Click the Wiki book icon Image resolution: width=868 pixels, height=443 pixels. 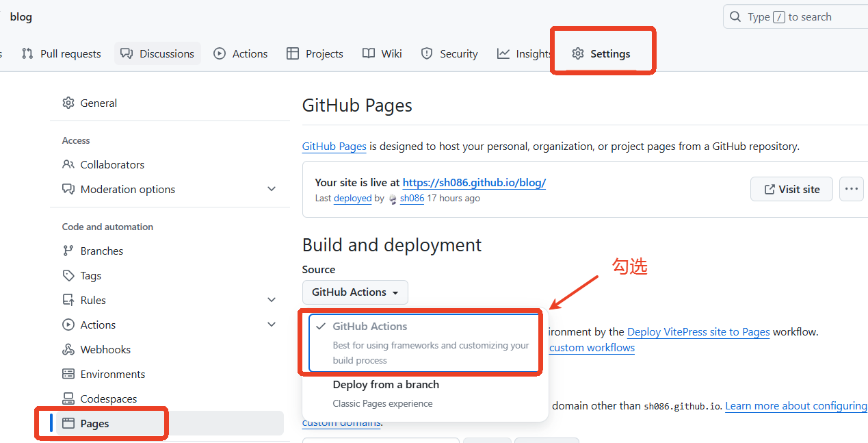point(369,53)
